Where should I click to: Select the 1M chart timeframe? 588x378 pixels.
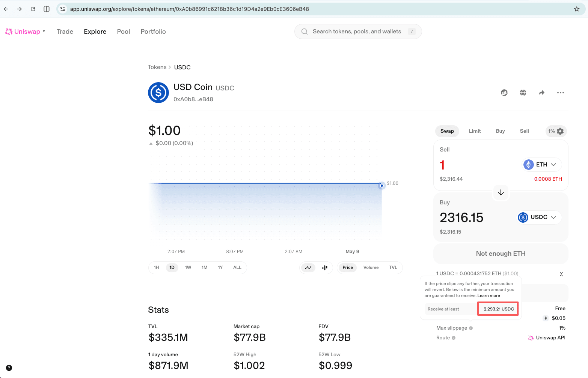(205, 267)
